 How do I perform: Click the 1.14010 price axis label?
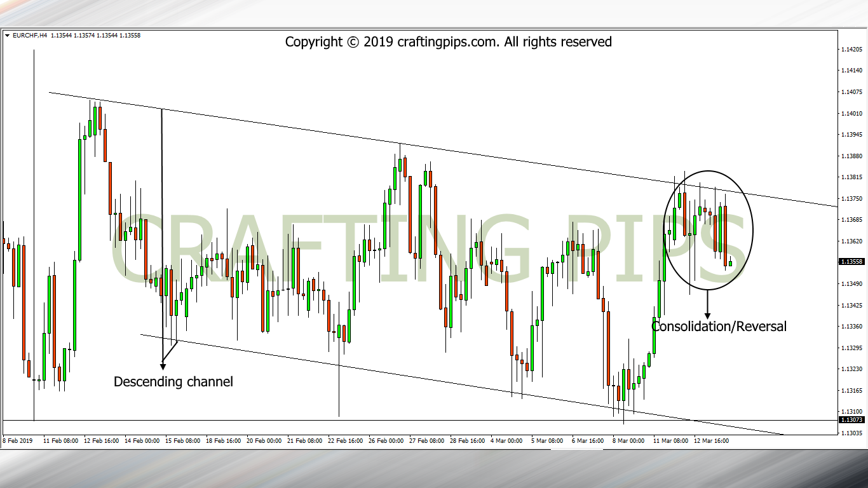(x=851, y=114)
